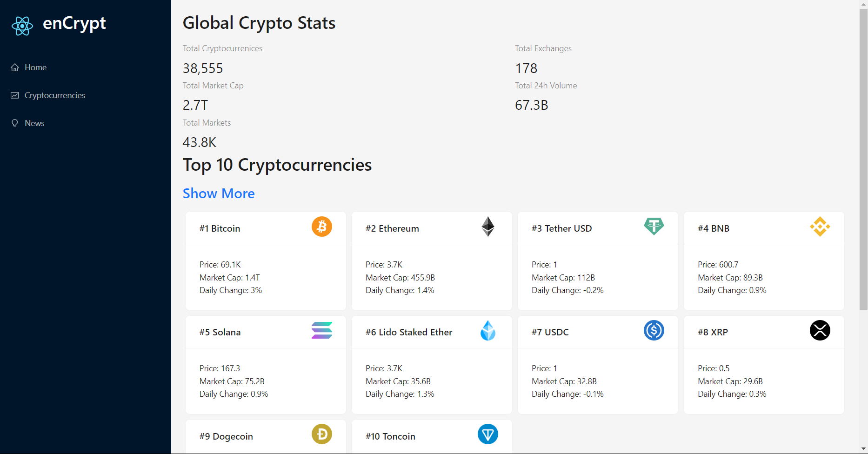Click the Lido Staked Ether droplet logo
Screen dimensions: 868x454
click(x=487, y=331)
